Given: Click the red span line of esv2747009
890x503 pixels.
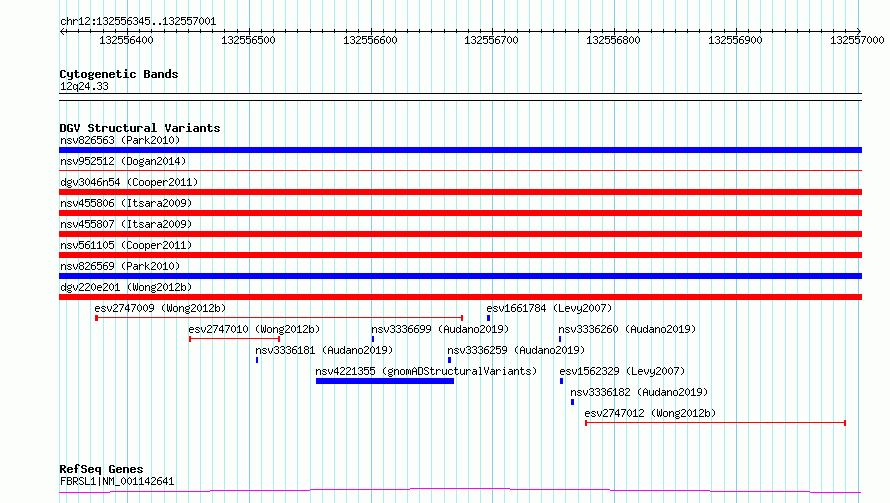Looking at the screenshot, I should tap(279, 318).
